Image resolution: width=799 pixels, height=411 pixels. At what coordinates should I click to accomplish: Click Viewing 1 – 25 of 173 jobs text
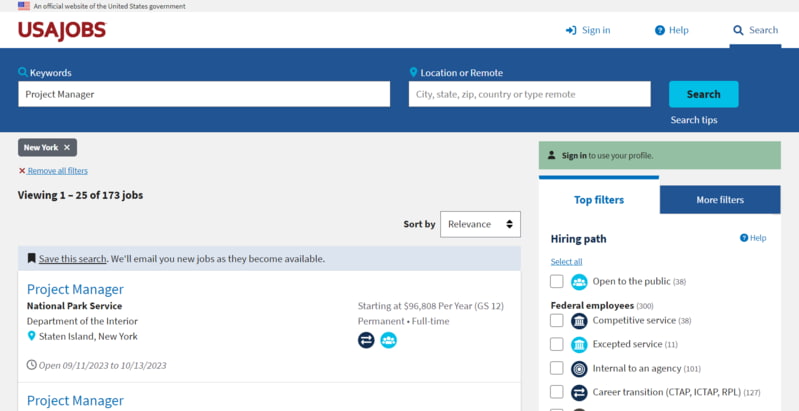[81, 195]
